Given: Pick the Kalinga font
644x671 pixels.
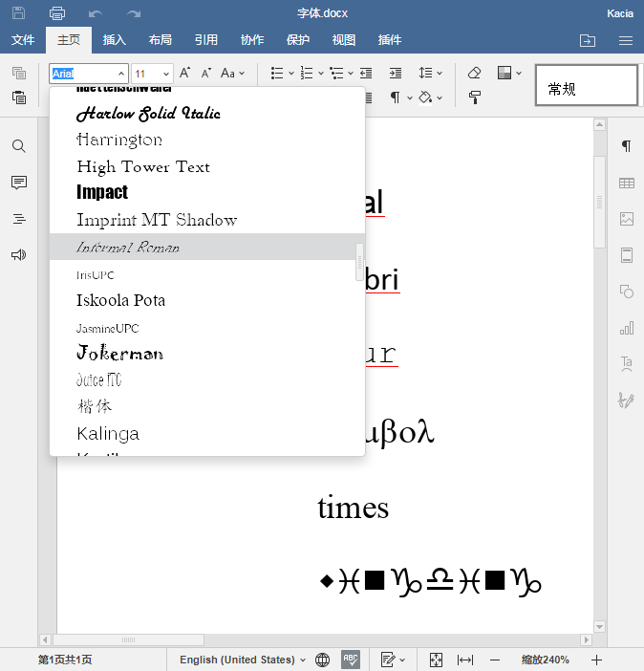Looking at the screenshot, I should point(207,433).
